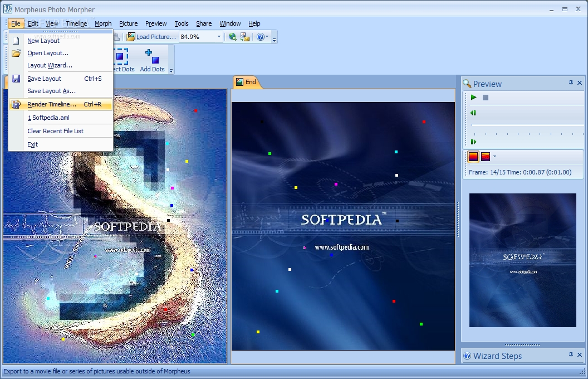Open the Timeline menu

click(x=76, y=23)
